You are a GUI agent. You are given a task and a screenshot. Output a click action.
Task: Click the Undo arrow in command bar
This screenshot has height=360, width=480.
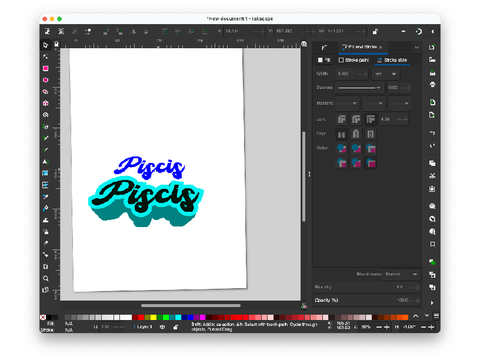(432, 133)
